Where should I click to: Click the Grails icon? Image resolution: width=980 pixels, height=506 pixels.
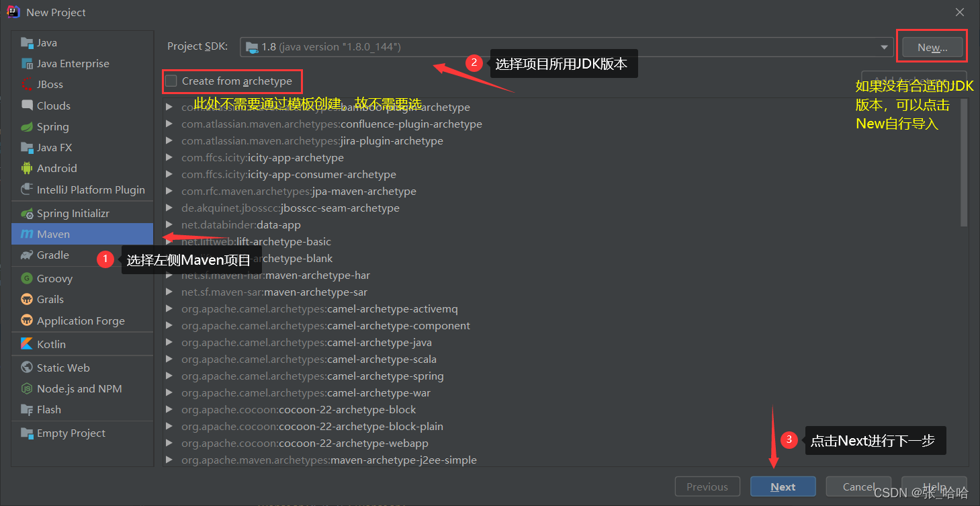27,300
